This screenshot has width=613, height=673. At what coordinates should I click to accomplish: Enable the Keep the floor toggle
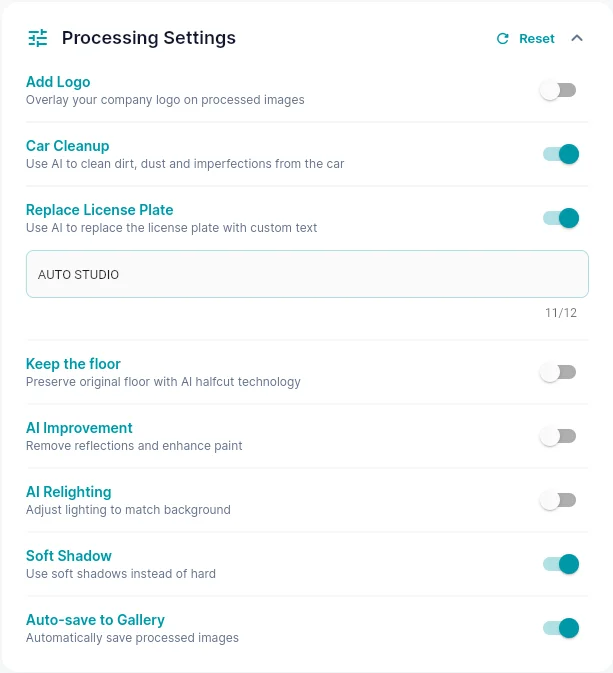click(x=558, y=372)
